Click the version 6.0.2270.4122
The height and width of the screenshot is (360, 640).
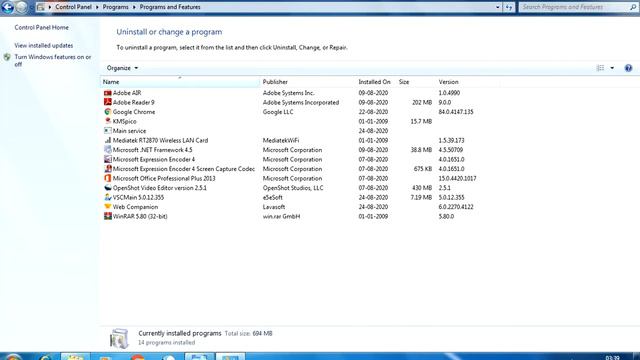click(x=456, y=207)
